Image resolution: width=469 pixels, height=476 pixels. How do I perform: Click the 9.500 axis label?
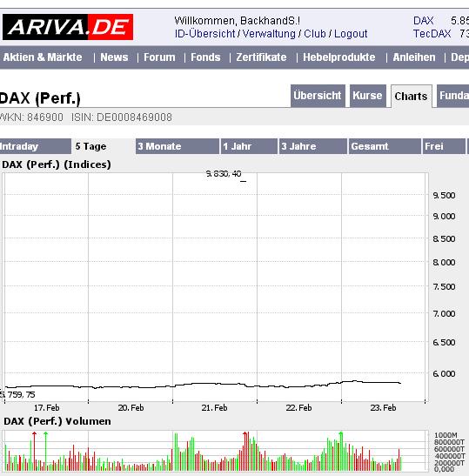tap(444, 196)
